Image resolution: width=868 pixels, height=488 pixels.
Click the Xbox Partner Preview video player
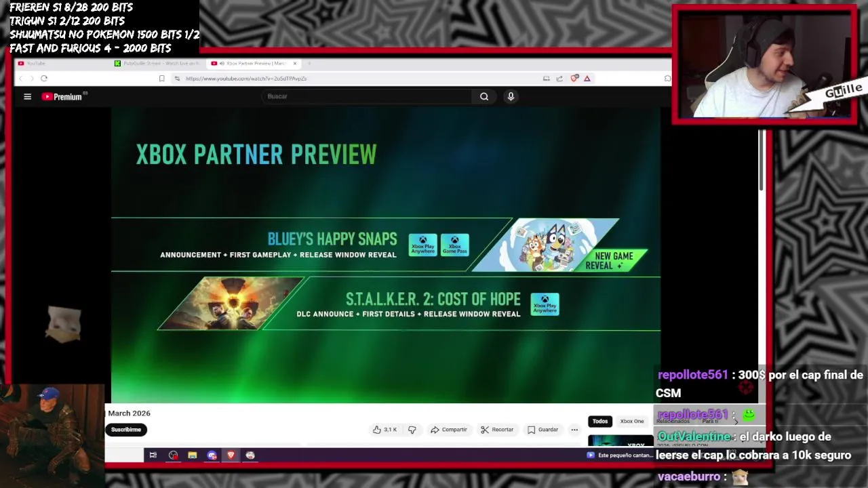point(386,256)
